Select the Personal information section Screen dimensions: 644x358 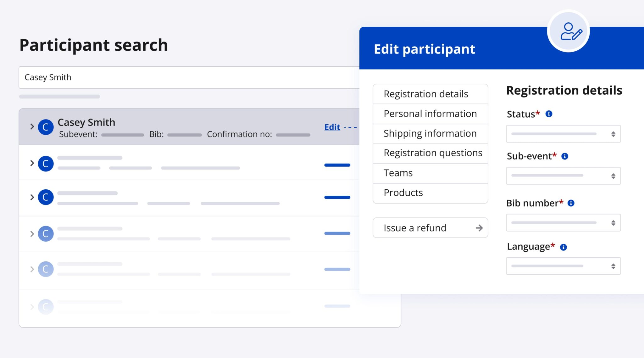(x=430, y=114)
